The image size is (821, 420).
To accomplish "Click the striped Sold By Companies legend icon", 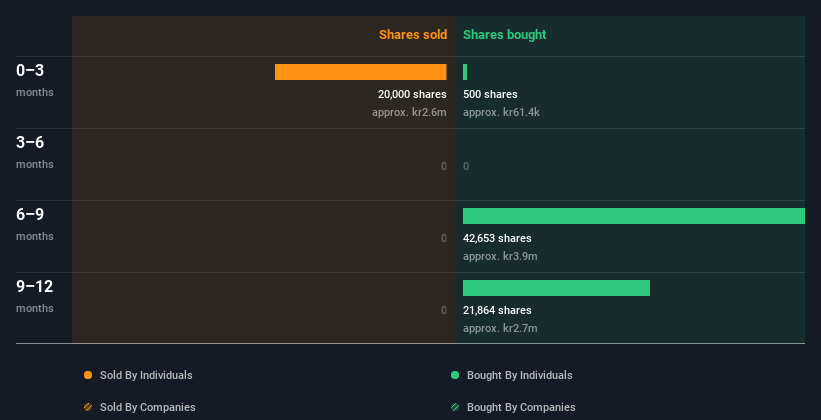I will point(88,407).
